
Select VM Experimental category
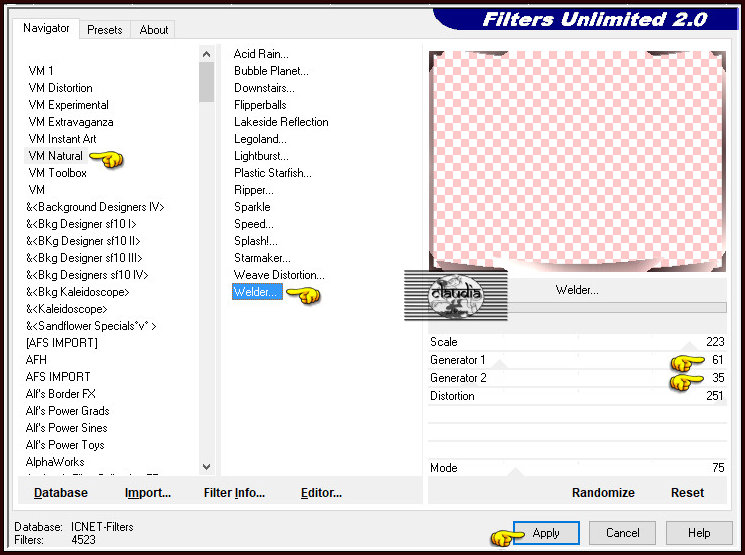pyautogui.click(x=68, y=105)
